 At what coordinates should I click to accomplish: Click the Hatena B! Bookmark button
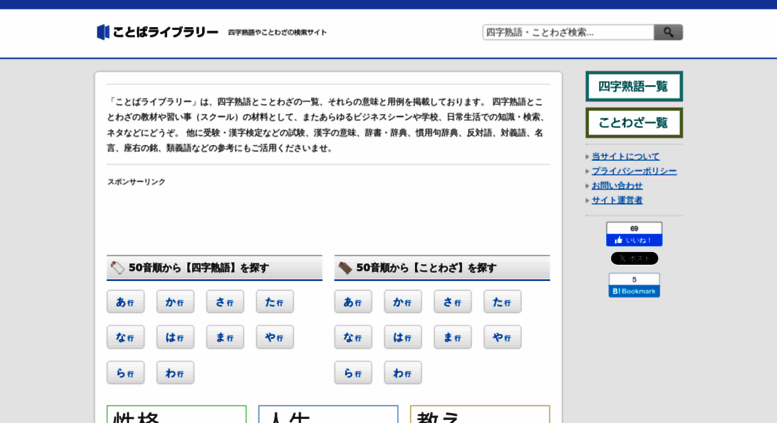[x=634, y=291]
